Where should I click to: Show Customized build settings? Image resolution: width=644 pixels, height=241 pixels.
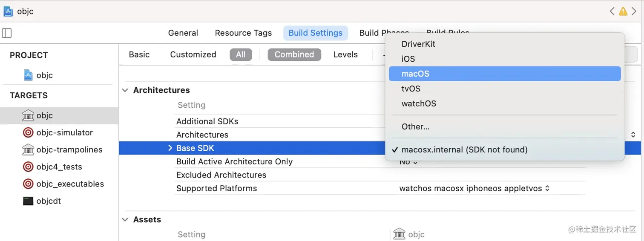(x=193, y=55)
